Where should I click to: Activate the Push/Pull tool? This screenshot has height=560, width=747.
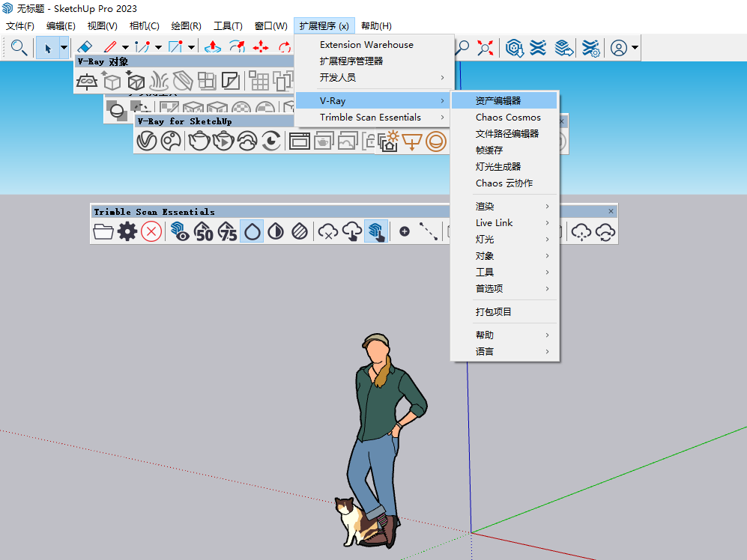pyautogui.click(x=213, y=47)
